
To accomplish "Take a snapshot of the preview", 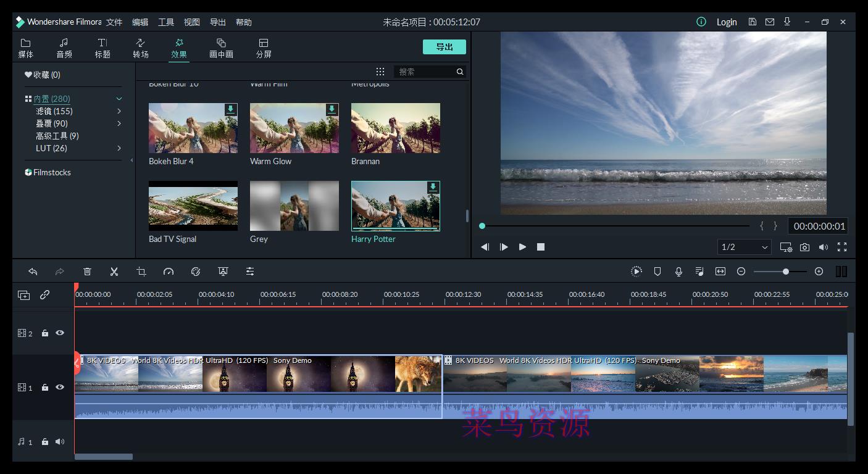I will point(804,246).
